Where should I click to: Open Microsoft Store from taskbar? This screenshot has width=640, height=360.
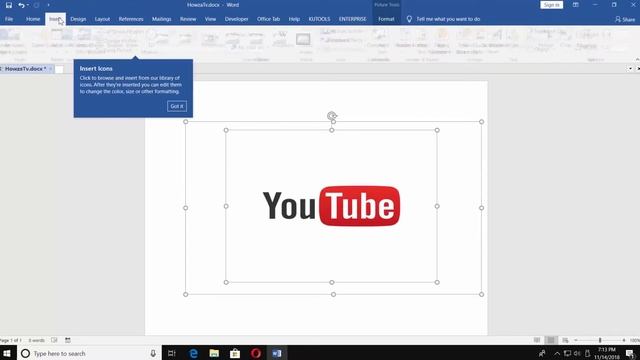[235, 353]
